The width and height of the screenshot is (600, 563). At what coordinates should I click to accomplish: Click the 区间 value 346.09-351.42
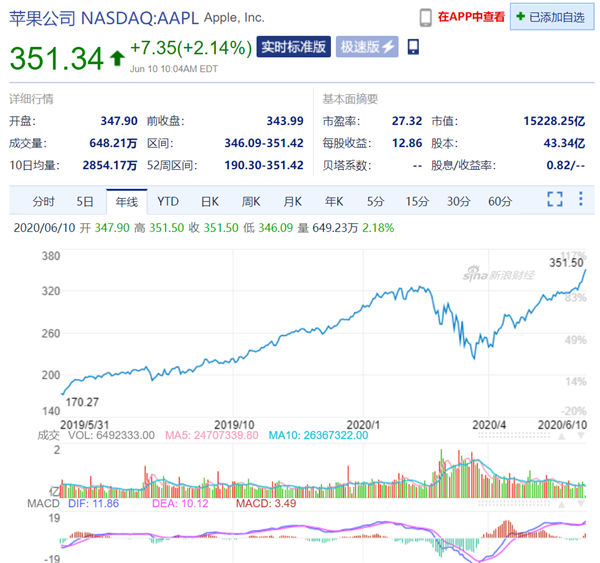[264, 143]
